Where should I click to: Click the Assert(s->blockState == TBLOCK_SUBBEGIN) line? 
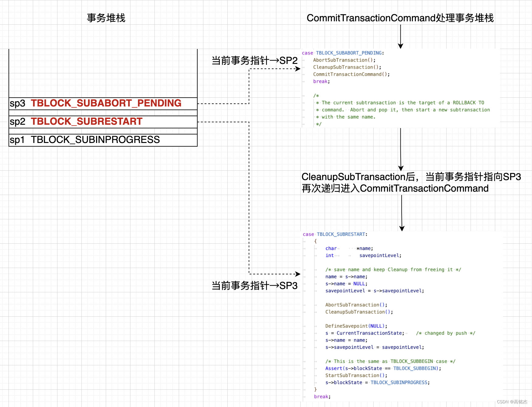[383, 368]
